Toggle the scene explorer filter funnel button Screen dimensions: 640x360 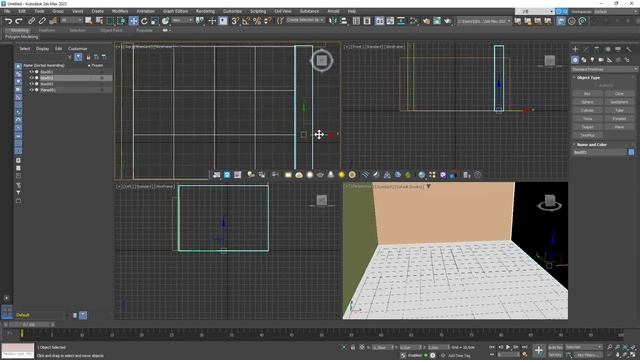pos(78,57)
